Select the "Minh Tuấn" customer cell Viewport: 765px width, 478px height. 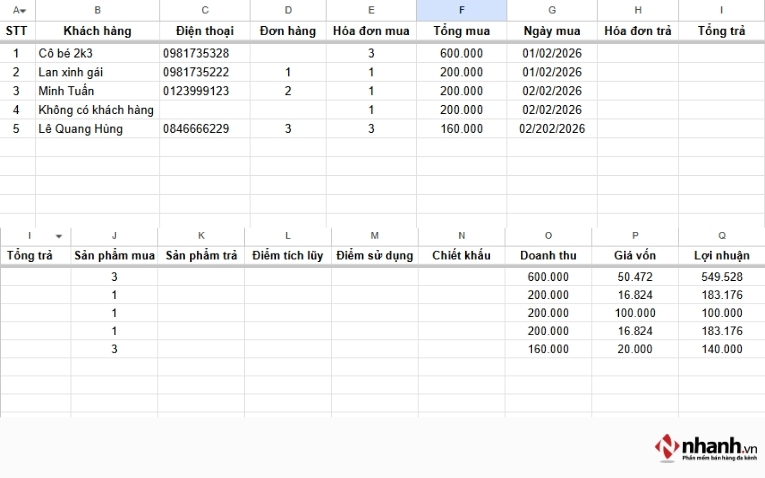[66, 91]
